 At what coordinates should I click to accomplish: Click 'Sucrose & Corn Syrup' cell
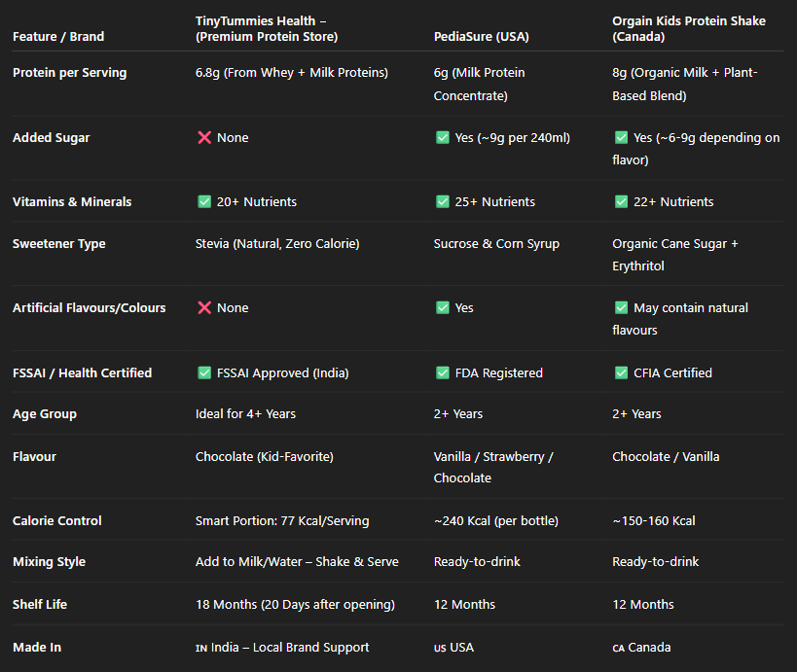pos(496,244)
